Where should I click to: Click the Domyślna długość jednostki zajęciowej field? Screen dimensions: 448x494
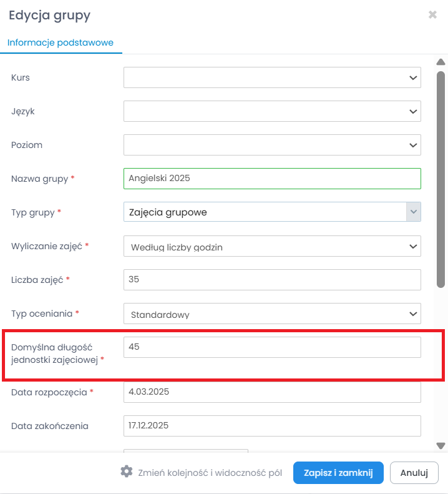[x=272, y=347]
